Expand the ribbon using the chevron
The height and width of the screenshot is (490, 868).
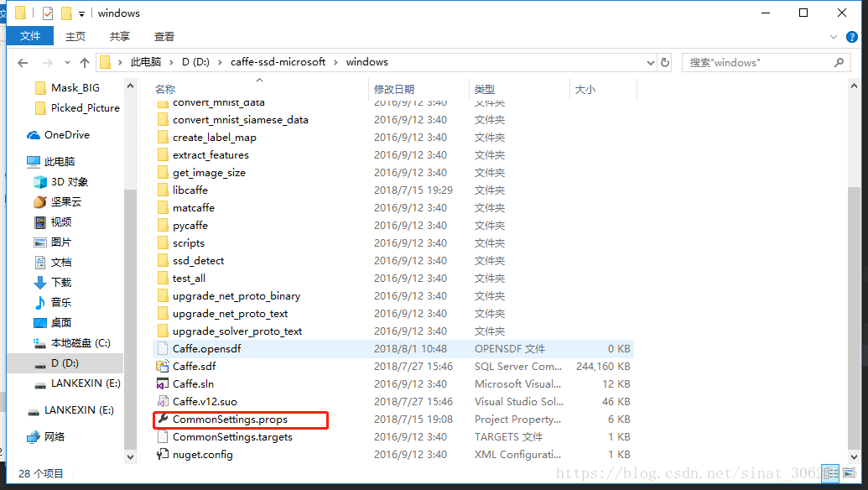pos(832,37)
